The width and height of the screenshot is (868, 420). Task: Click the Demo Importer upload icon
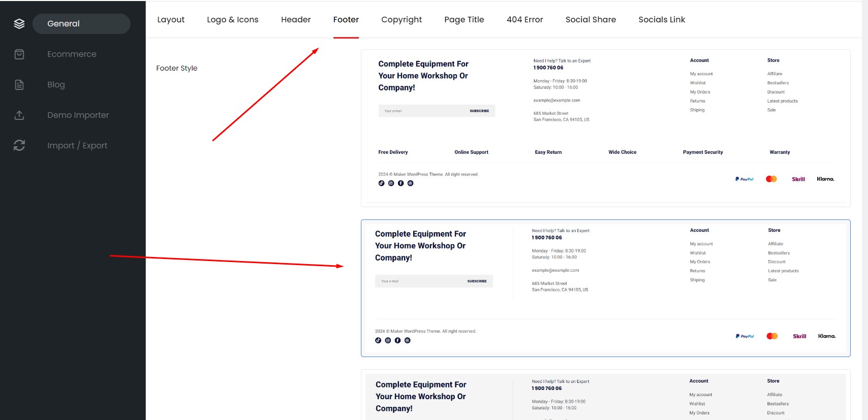tap(19, 115)
